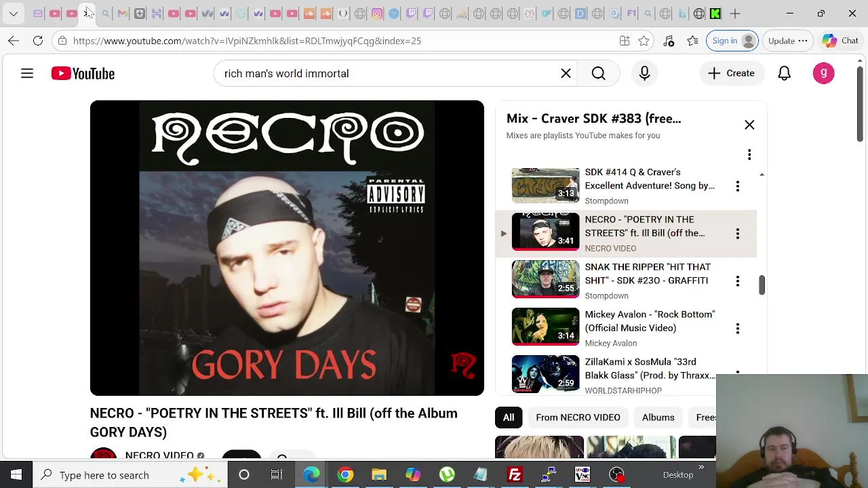Open split screen icon in address bar
This screenshot has height=488, width=868.
click(x=625, y=41)
